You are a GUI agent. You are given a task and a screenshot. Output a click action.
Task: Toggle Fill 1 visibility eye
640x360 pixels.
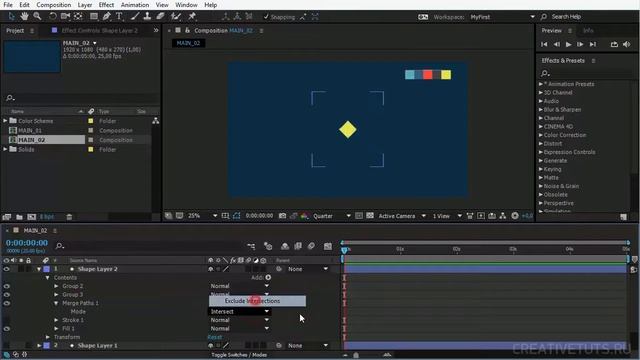7,329
